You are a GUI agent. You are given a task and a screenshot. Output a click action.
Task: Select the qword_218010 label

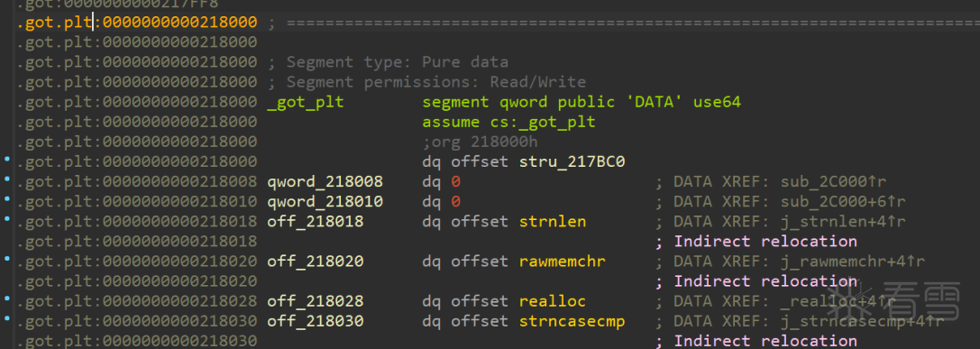[x=325, y=202]
